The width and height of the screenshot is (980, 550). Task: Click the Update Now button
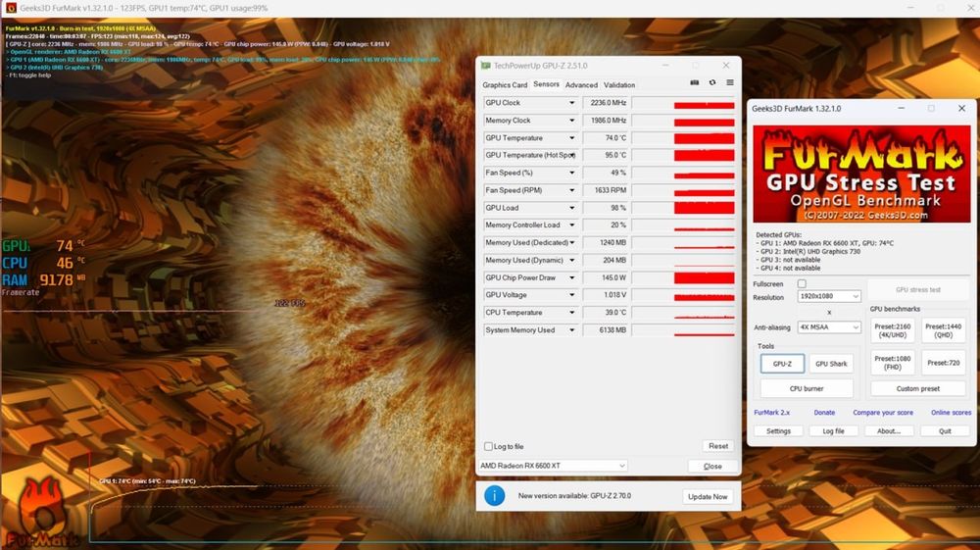(x=708, y=496)
